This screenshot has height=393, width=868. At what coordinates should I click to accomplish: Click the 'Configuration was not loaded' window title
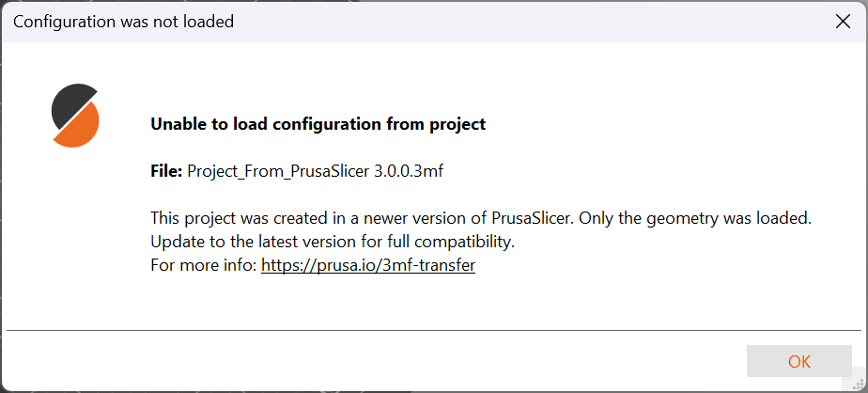coord(123,22)
